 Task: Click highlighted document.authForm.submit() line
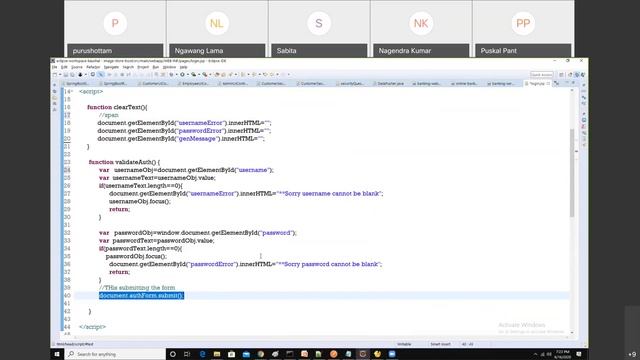pyautogui.click(x=142, y=296)
